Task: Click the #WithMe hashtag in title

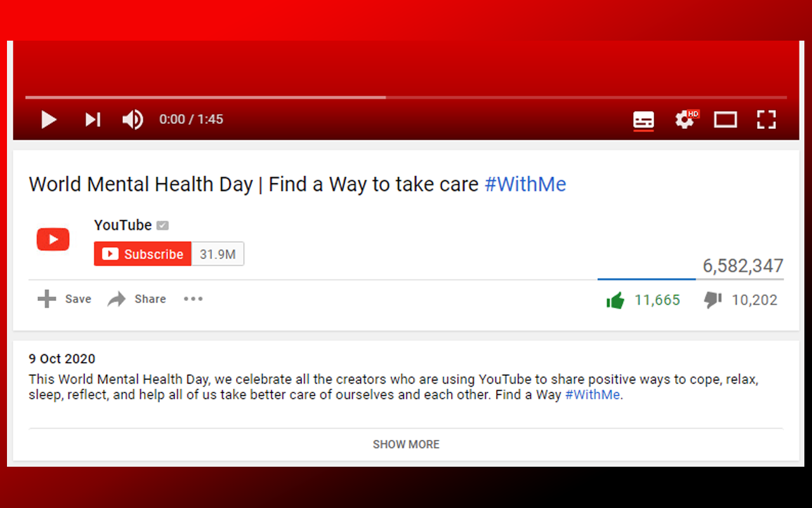Action: (x=525, y=184)
